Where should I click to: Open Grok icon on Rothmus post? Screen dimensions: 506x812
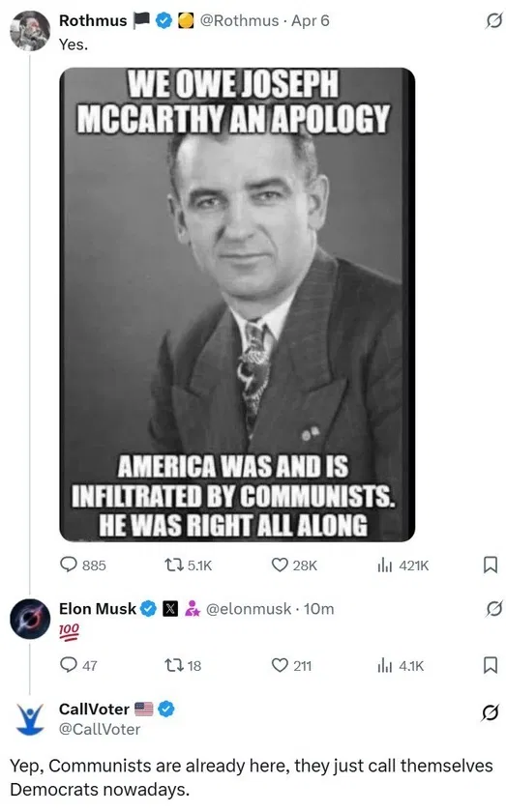[x=492, y=20]
